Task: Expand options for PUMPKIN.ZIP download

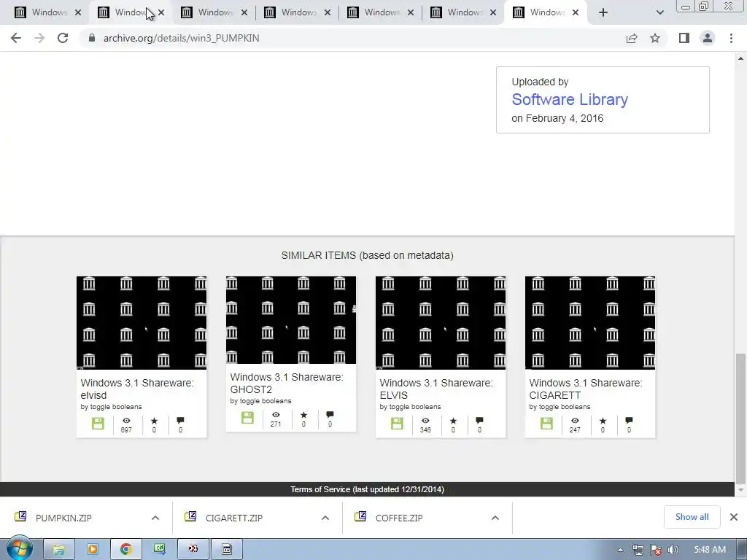Action: pos(155,518)
